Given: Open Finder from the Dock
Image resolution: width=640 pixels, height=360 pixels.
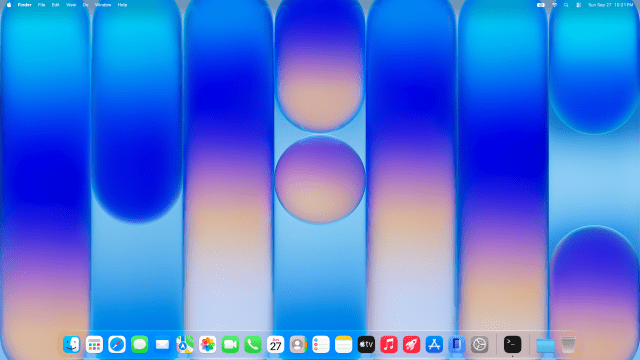Looking at the screenshot, I should click(x=71, y=344).
